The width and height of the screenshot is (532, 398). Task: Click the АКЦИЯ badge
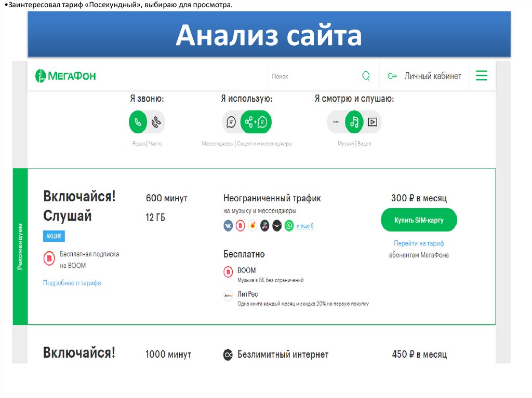54,236
